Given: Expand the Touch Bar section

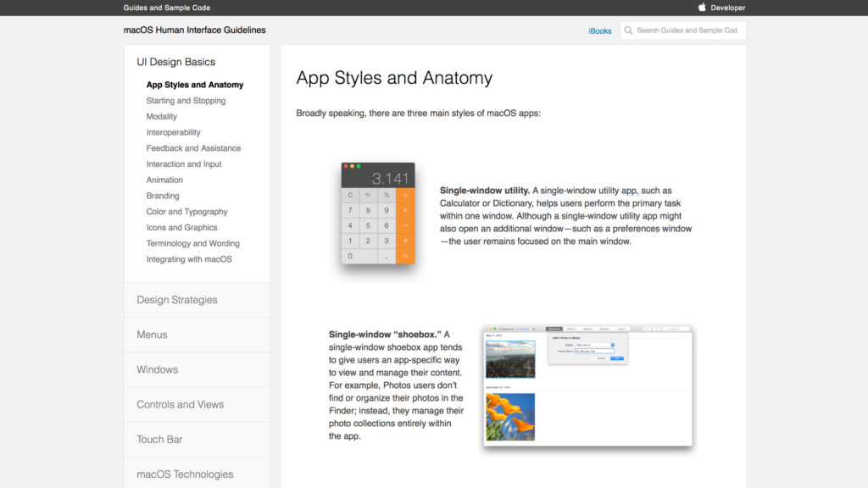Looking at the screenshot, I should pos(197,440).
